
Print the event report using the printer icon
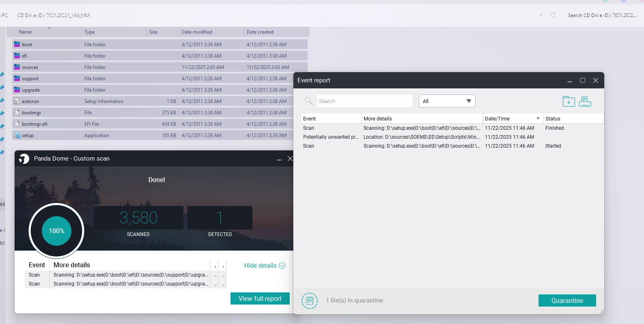point(585,101)
